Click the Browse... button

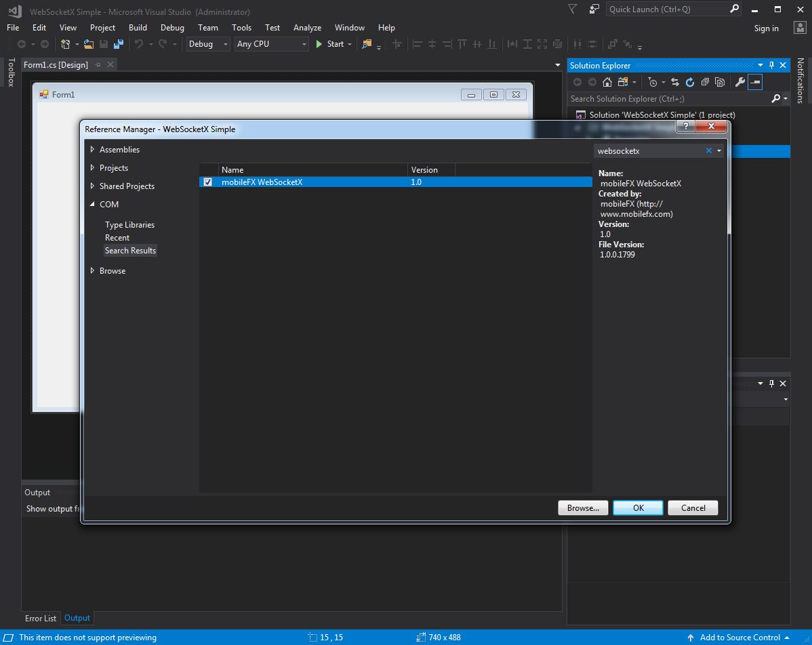click(x=583, y=508)
